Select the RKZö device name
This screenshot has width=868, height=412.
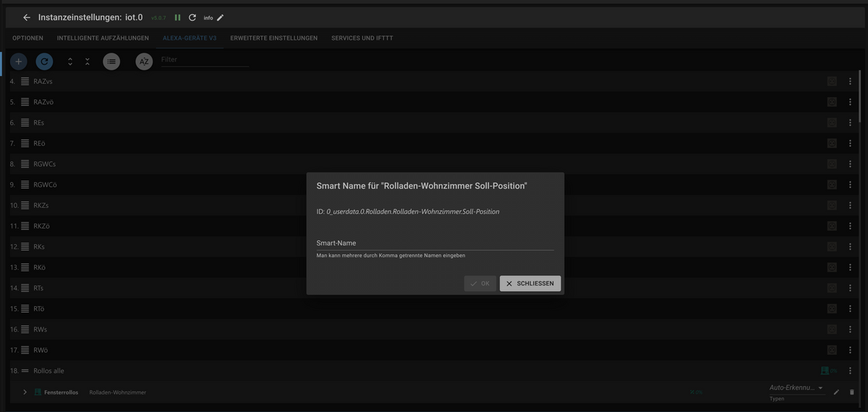tap(41, 226)
